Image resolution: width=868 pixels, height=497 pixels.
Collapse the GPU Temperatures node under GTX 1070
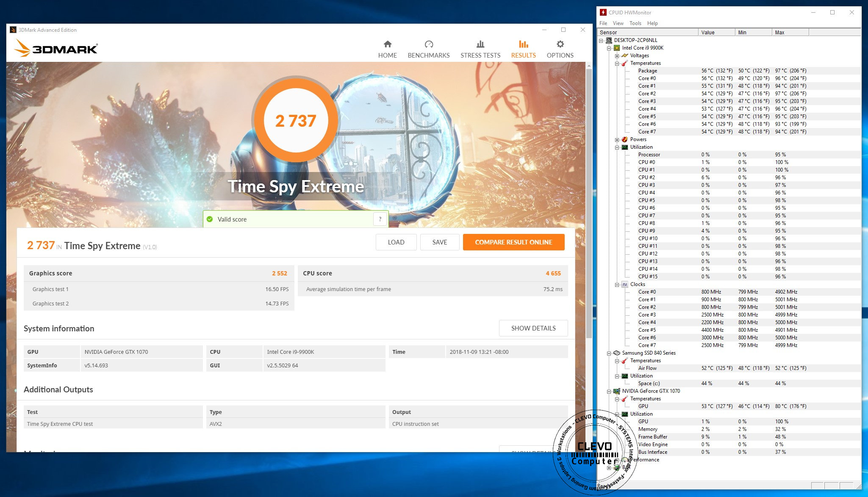tap(617, 399)
